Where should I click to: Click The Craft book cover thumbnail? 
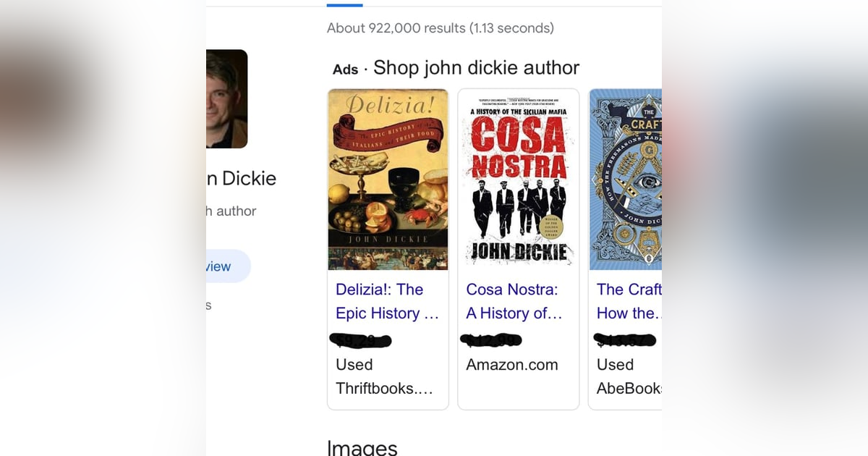click(x=625, y=179)
